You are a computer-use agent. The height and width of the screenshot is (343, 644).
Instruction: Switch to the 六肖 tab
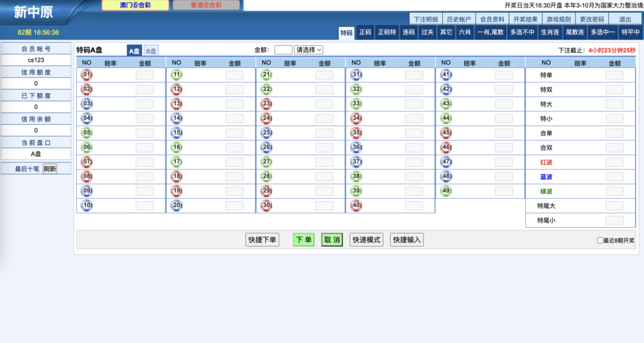tap(464, 32)
